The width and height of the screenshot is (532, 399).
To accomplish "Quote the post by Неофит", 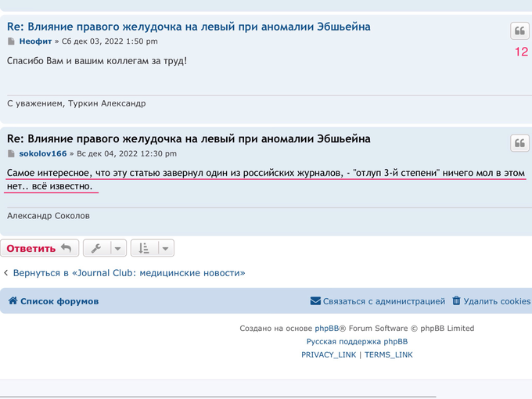I will coord(519,31).
